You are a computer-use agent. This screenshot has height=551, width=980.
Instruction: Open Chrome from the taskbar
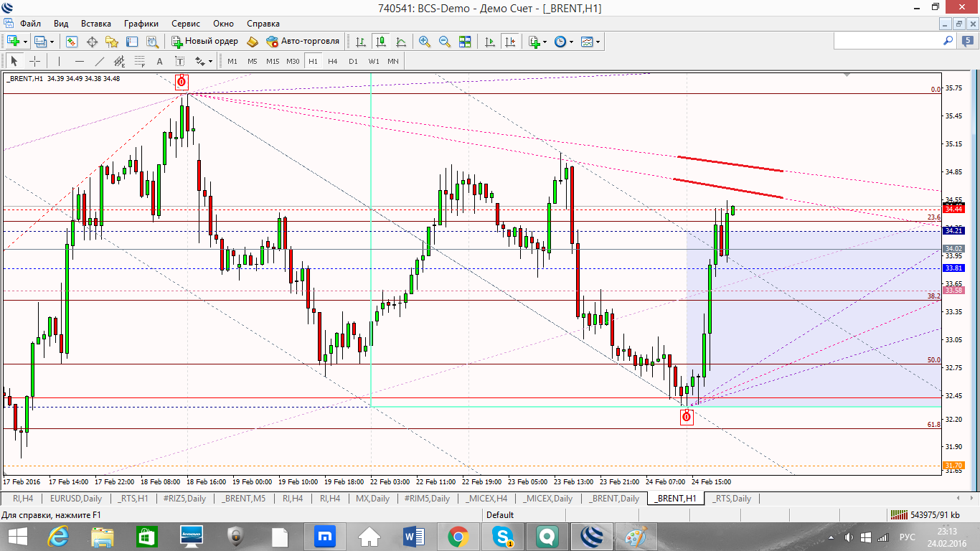pyautogui.click(x=458, y=537)
